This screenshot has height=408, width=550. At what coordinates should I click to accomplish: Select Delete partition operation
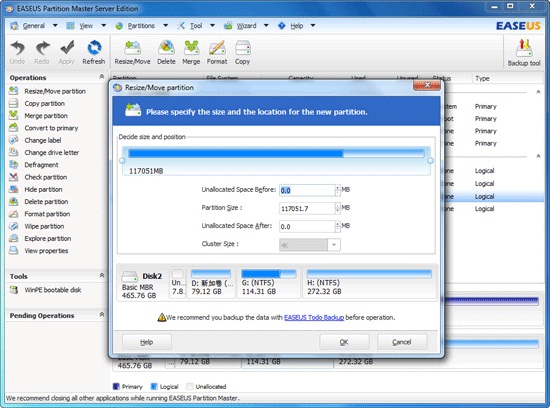tap(39, 202)
